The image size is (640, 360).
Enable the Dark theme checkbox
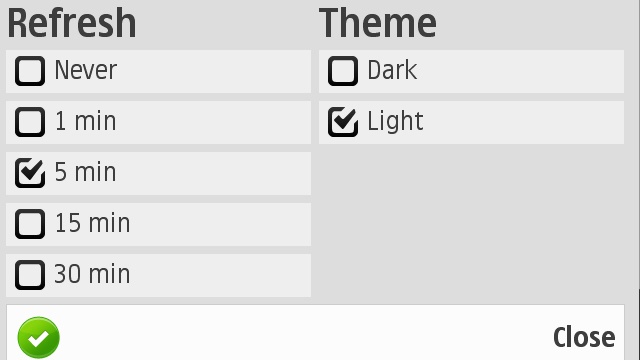point(343,71)
